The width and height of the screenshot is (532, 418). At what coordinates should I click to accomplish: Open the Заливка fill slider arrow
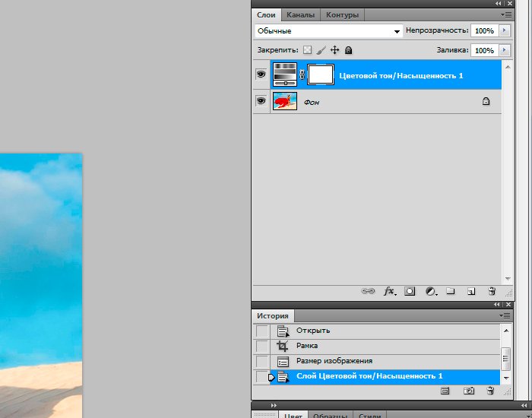505,50
